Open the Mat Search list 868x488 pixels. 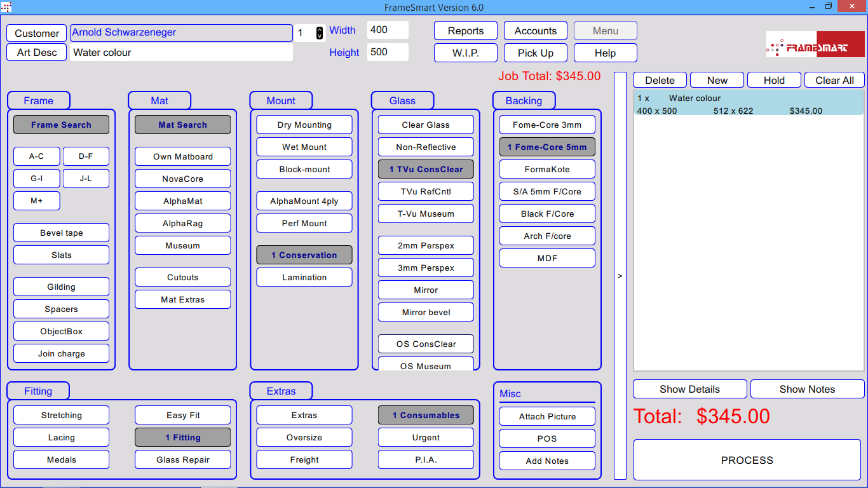click(x=182, y=125)
